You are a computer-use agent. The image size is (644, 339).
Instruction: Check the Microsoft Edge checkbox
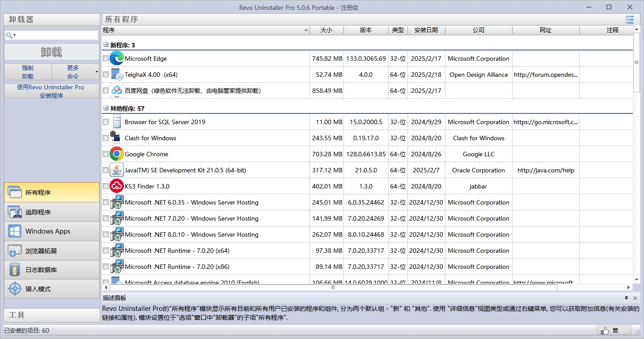coord(106,59)
